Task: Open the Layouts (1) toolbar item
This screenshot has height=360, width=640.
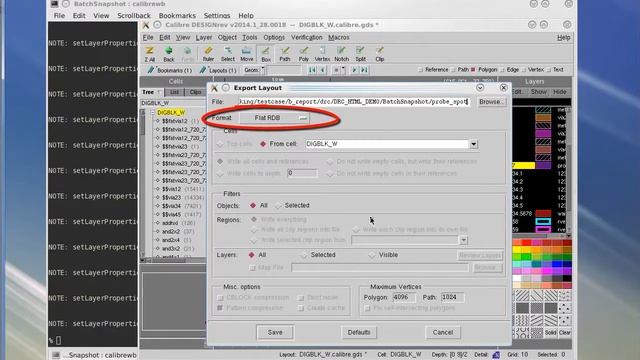Action: coord(218,70)
